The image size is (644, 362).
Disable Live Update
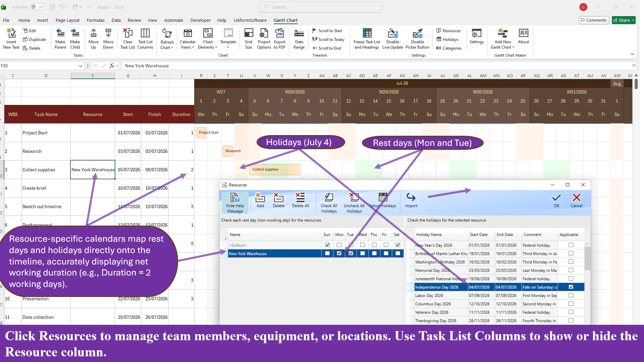click(x=393, y=39)
